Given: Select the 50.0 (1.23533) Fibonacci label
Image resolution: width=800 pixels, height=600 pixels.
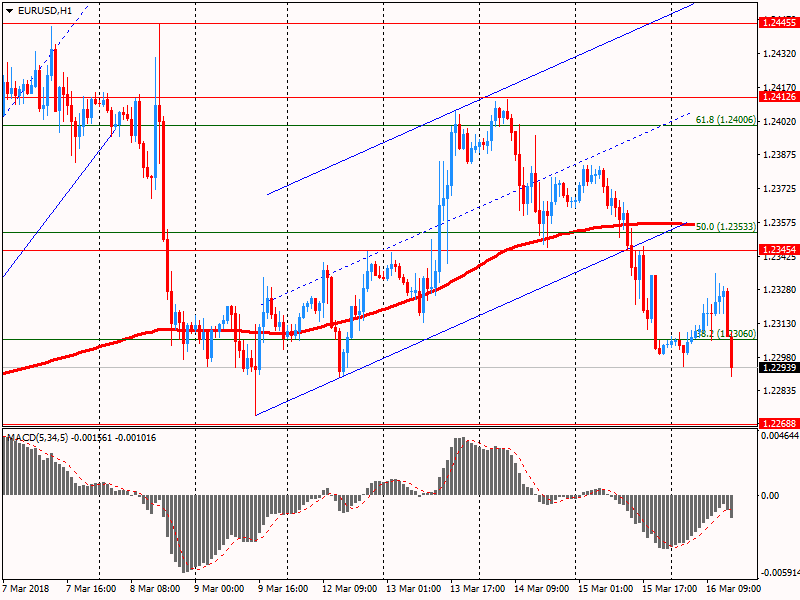Looking at the screenshot, I should pyautogui.click(x=725, y=227).
